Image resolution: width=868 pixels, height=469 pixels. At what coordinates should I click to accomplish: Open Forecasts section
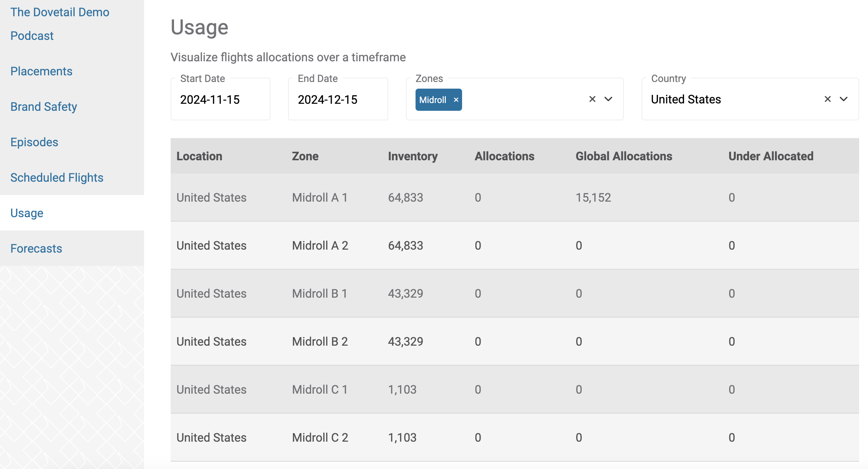tap(36, 248)
